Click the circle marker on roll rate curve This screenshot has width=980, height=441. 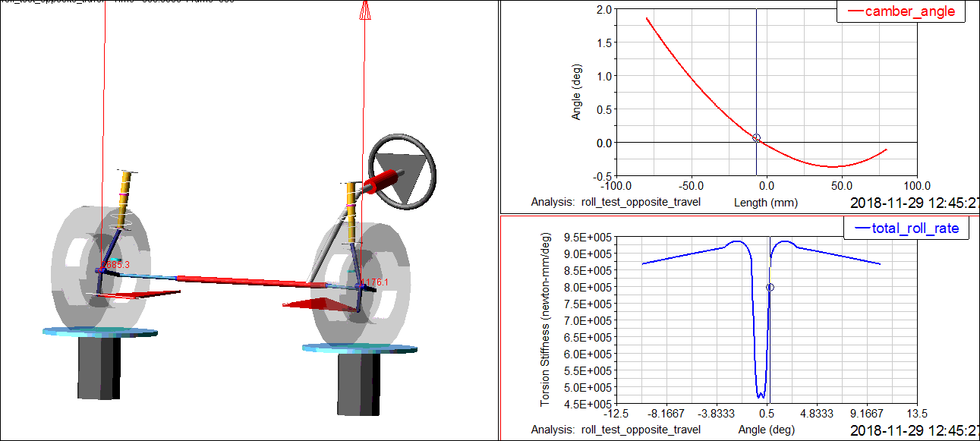(770, 287)
